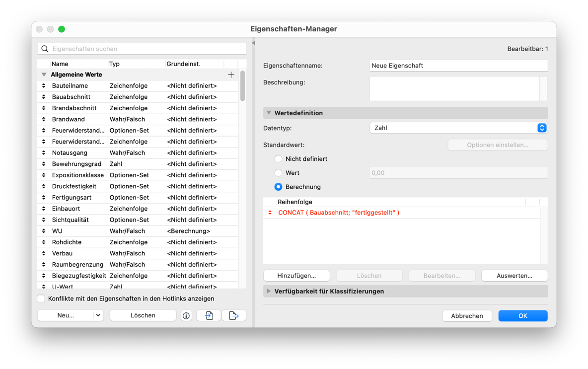588x369 pixels.
Task: Click the reorder handle of Verbau row
Action: (44, 253)
